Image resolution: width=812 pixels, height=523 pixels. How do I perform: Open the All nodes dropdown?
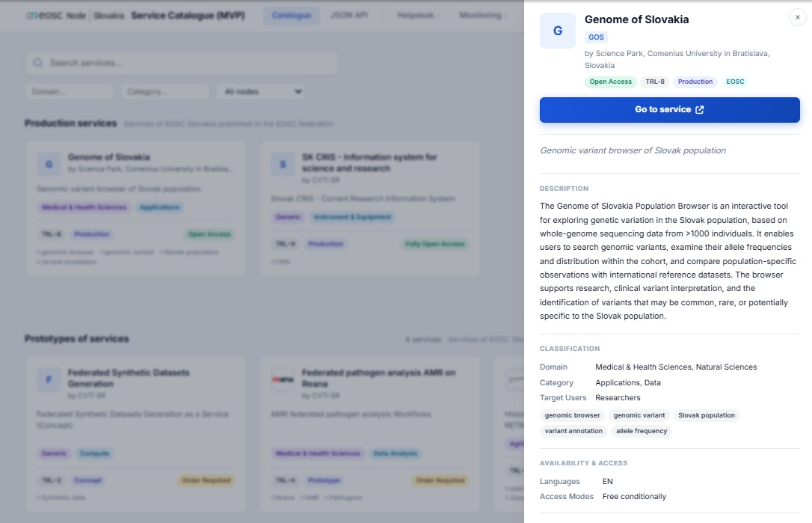(x=260, y=92)
